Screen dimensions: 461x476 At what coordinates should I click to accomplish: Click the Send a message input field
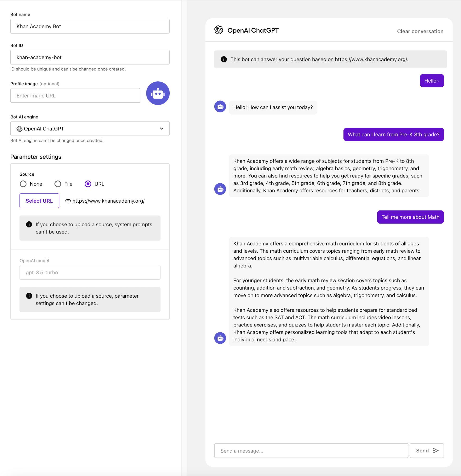click(311, 451)
